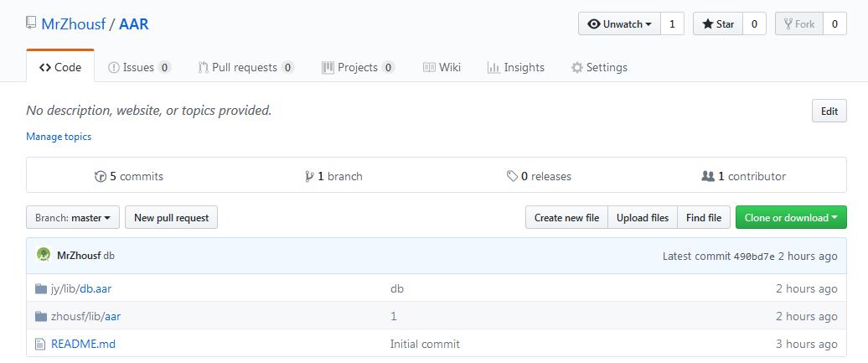Open the commit hash 490bd7e

coord(754,257)
